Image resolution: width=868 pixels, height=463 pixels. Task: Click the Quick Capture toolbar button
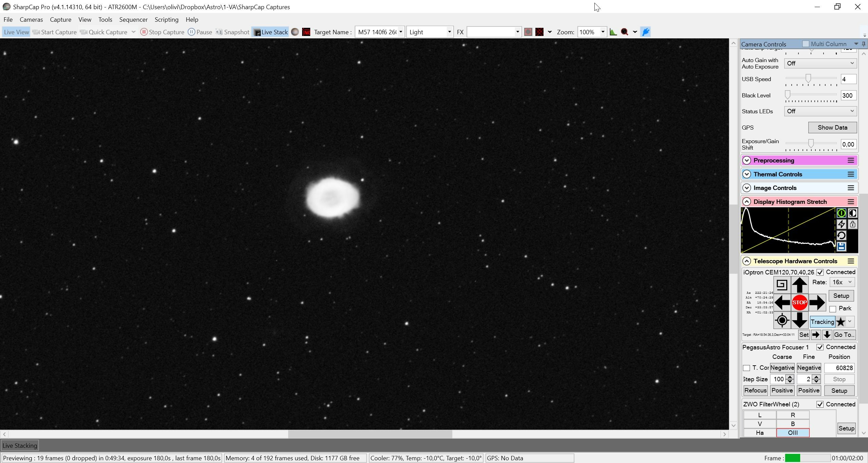point(104,32)
